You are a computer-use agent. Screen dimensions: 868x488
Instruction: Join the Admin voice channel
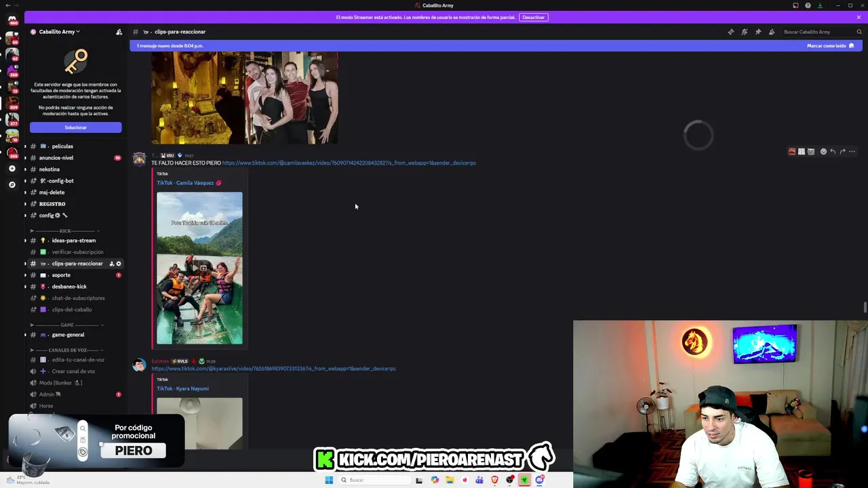click(75, 394)
